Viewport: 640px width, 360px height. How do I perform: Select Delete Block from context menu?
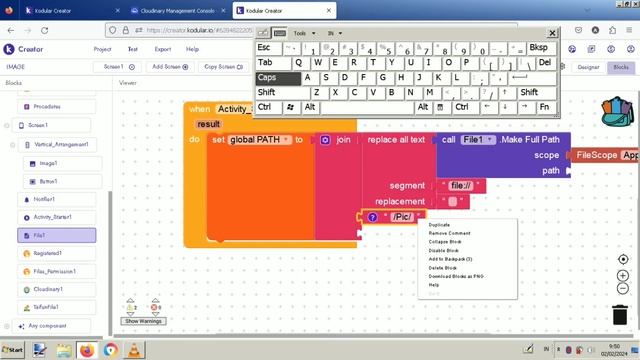click(442, 268)
